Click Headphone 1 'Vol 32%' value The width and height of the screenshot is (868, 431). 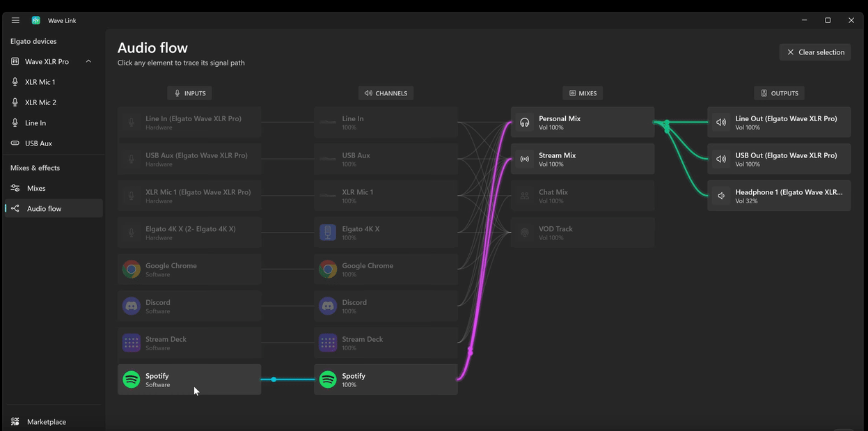click(746, 201)
